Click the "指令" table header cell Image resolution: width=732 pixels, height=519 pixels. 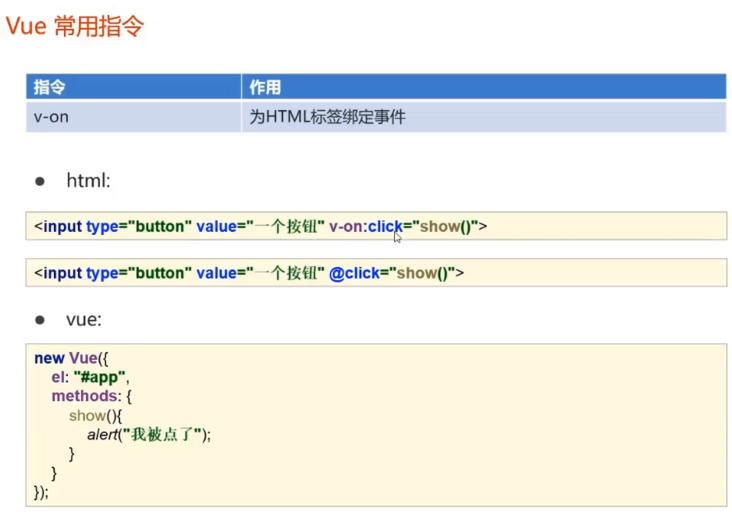click(x=50, y=87)
